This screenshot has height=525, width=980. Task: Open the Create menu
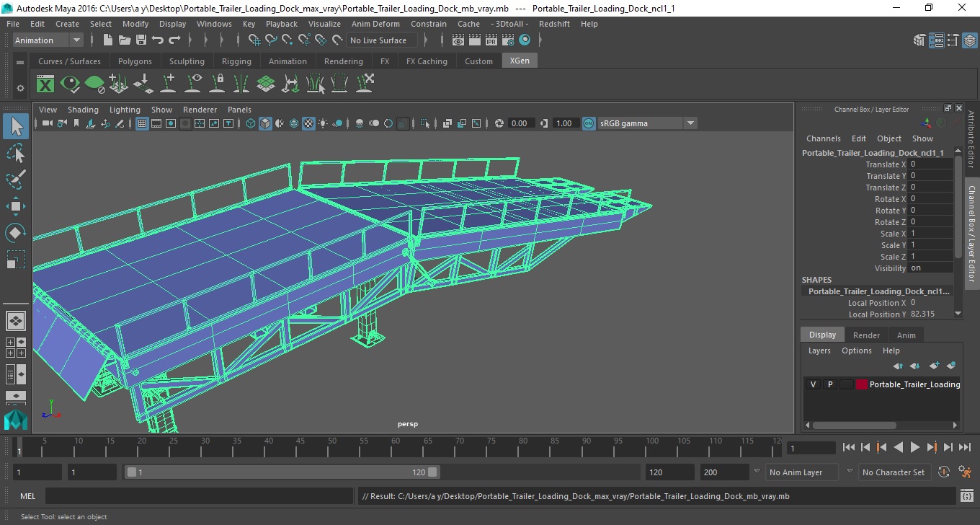[x=67, y=24]
